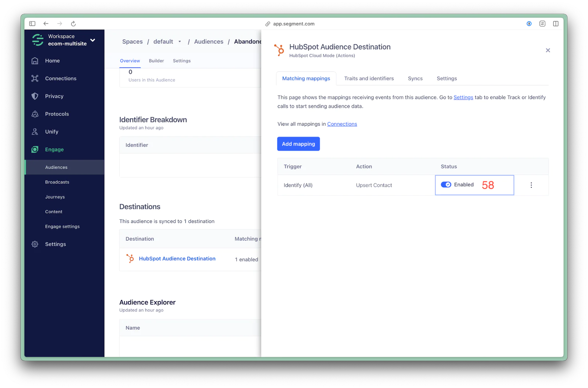Switch to Traits and identifiers tab
Screen dimensions: 588x388
[369, 79]
